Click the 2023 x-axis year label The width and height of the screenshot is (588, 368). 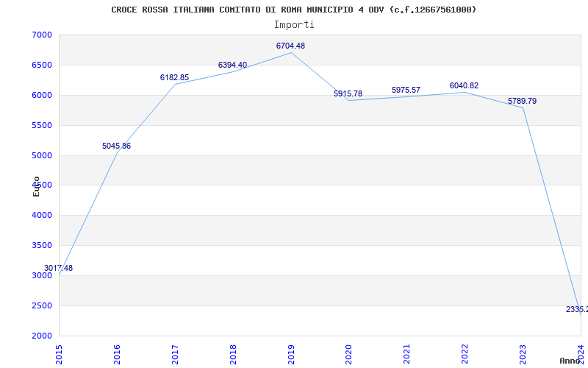click(x=523, y=354)
